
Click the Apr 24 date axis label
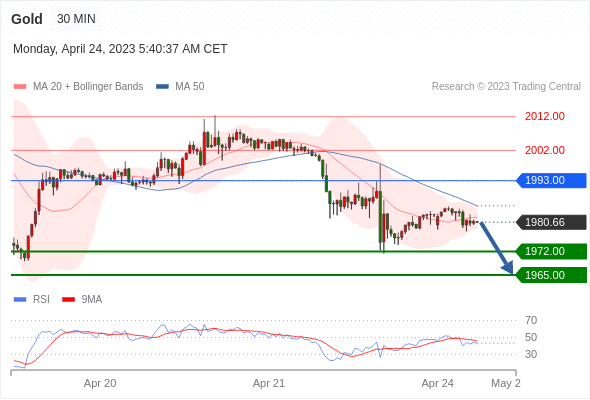click(438, 383)
